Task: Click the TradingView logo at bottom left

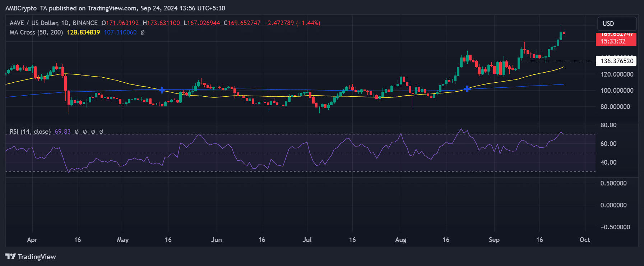Action: [x=31, y=257]
